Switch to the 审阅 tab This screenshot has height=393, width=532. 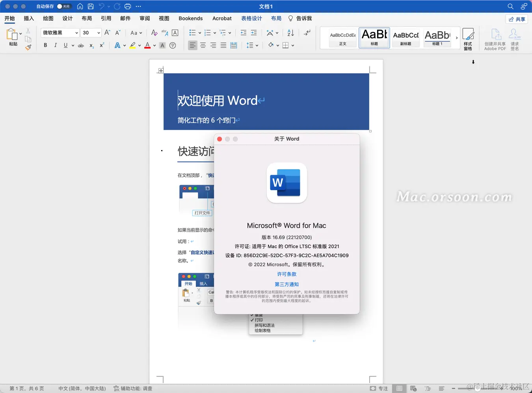point(145,19)
